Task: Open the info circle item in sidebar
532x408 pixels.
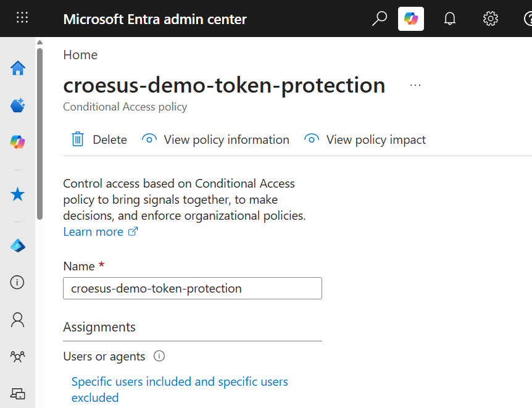Action: tap(17, 283)
